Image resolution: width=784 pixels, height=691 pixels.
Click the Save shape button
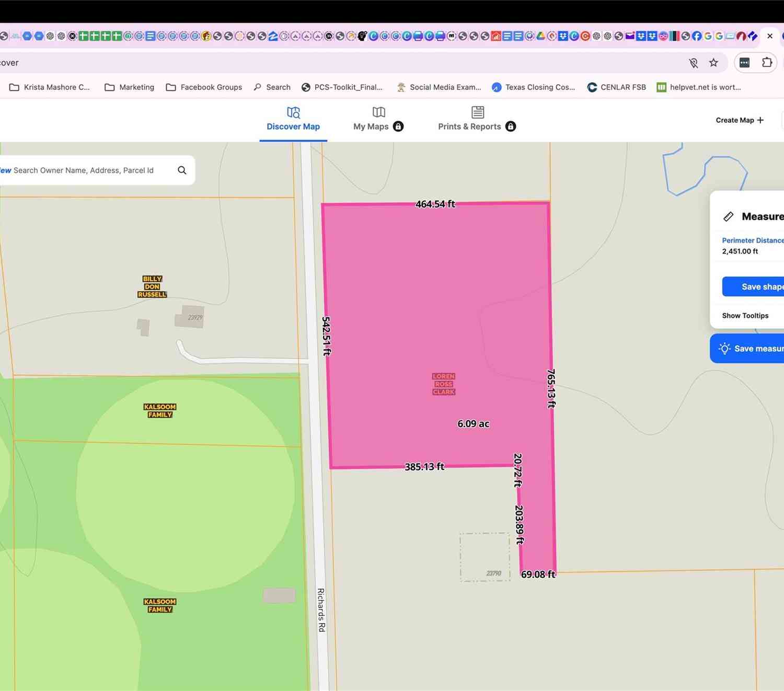[x=753, y=287]
